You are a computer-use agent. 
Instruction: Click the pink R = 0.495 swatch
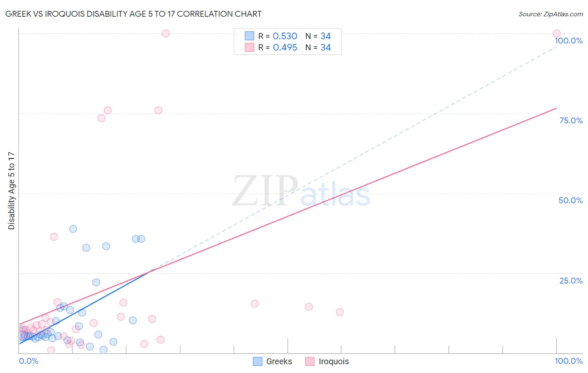pyautogui.click(x=249, y=47)
